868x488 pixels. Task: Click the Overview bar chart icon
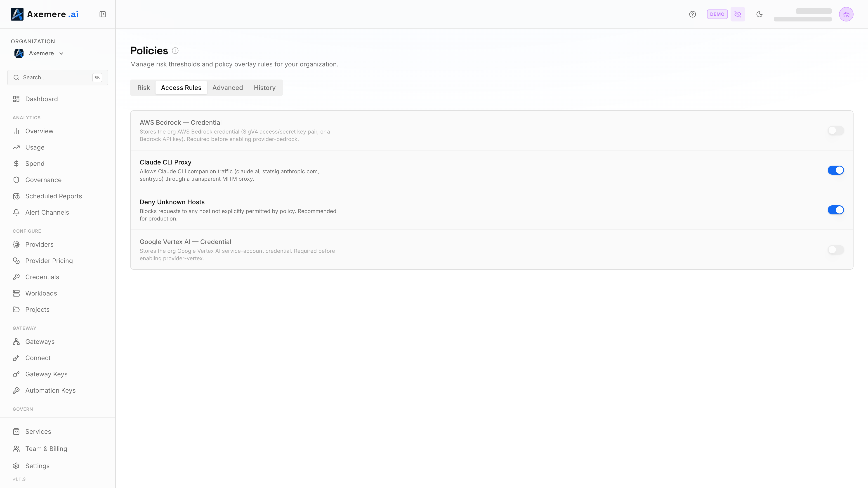click(x=16, y=131)
